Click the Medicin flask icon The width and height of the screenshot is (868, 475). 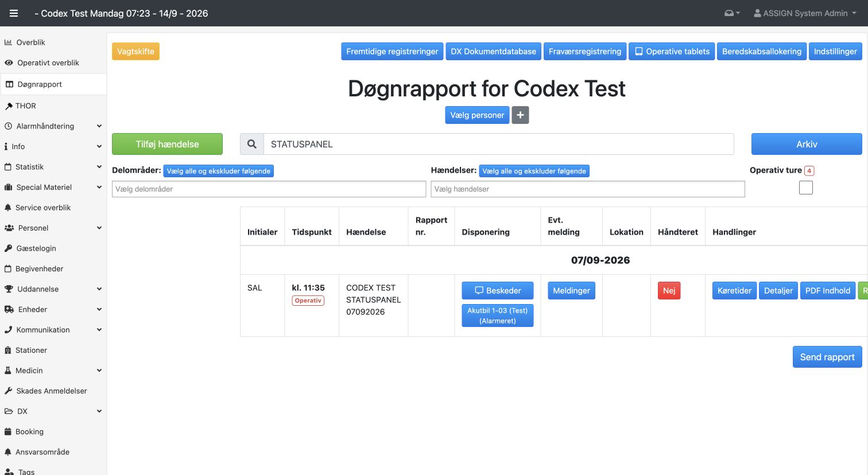coord(8,371)
